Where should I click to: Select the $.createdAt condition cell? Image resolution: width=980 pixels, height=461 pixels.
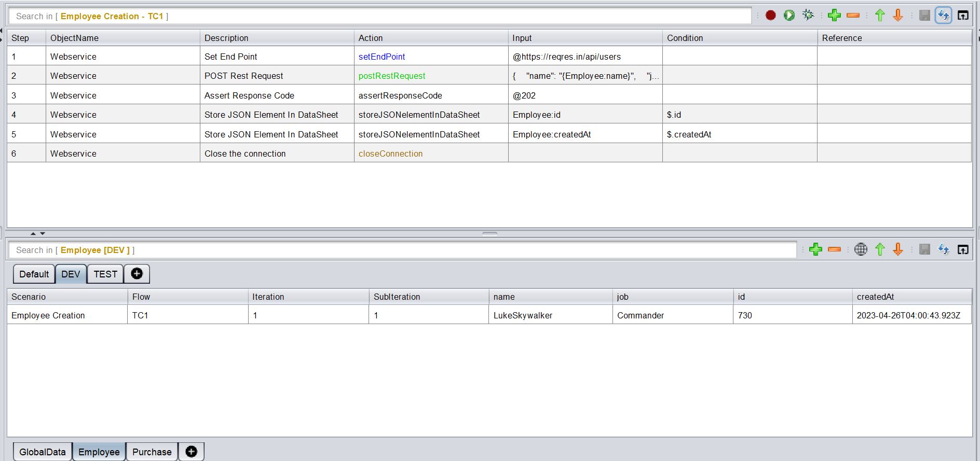740,134
